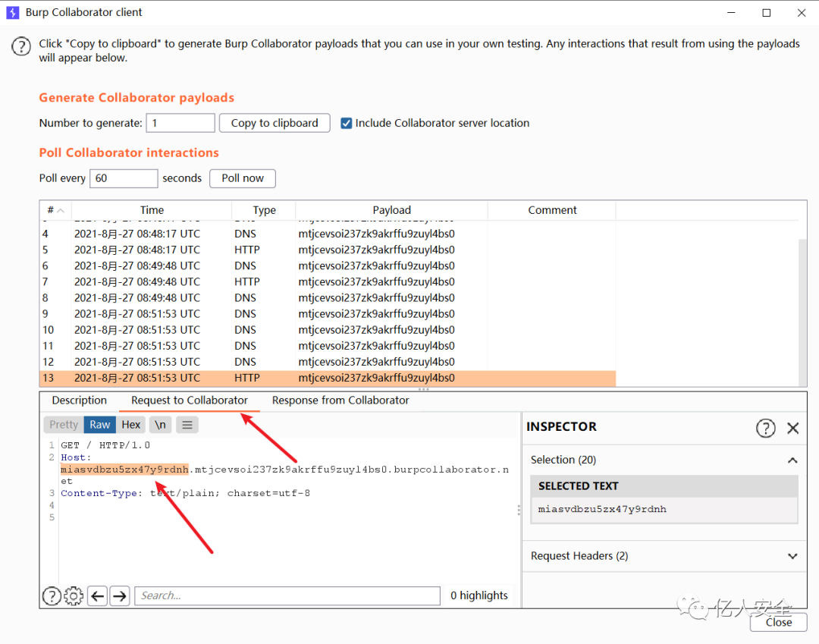Open the Response from Collaborator tab
The image size is (819, 644).
340,401
